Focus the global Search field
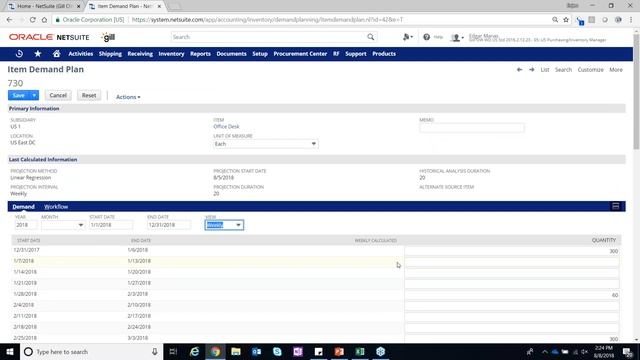The width and height of the screenshot is (640, 360). coord(269,37)
